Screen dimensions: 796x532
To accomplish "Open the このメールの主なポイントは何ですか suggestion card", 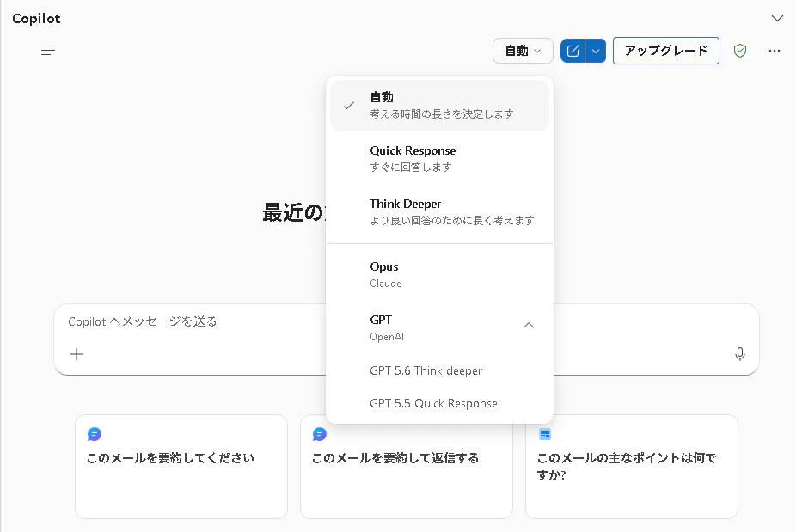I will 632,467.
